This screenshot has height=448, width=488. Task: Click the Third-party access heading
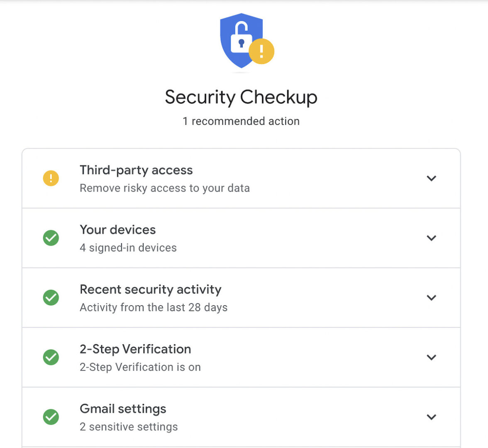(x=136, y=170)
